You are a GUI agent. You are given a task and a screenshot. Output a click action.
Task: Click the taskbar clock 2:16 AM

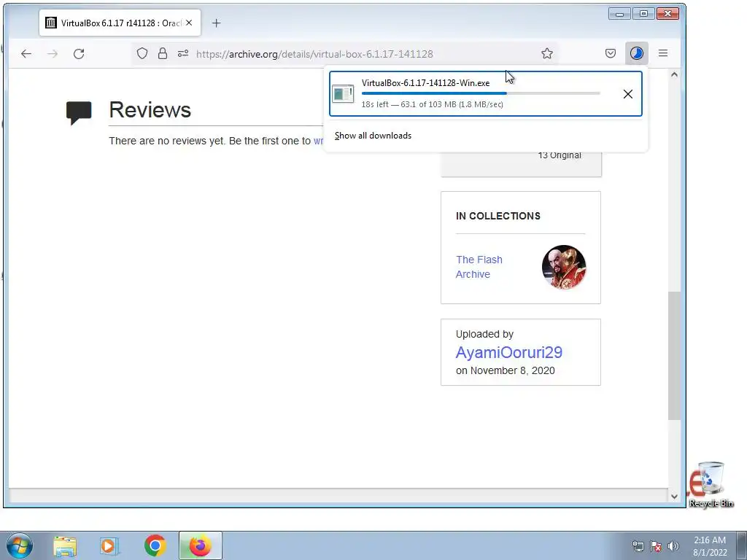coord(710,546)
